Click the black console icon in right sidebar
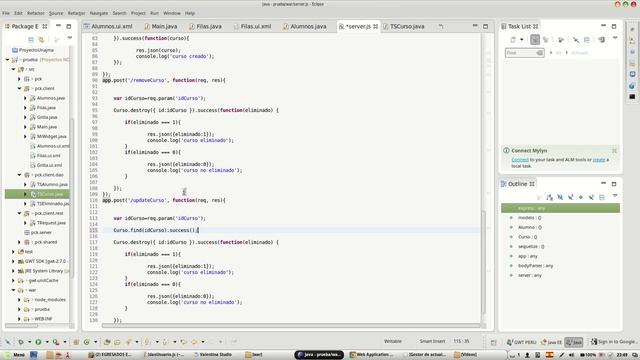 [632, 97]
